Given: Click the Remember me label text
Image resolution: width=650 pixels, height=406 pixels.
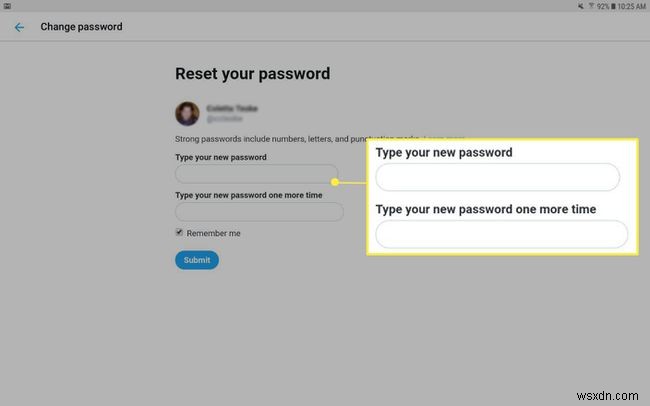Looking at the screenshot, I should click(213, 233).
